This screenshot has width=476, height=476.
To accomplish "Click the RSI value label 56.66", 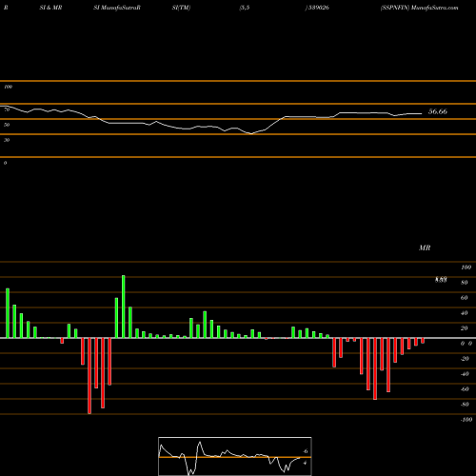I will point(438,111).
